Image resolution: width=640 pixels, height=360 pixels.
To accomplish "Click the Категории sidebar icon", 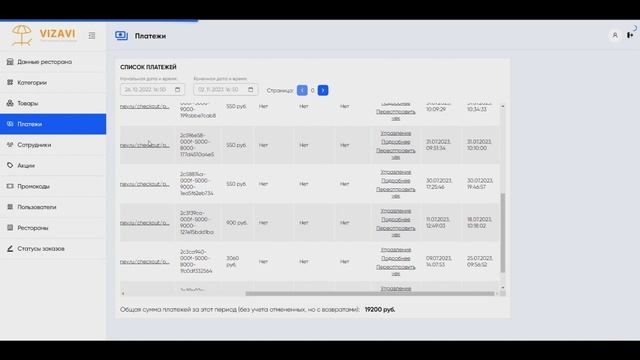I will coord(10,82).
